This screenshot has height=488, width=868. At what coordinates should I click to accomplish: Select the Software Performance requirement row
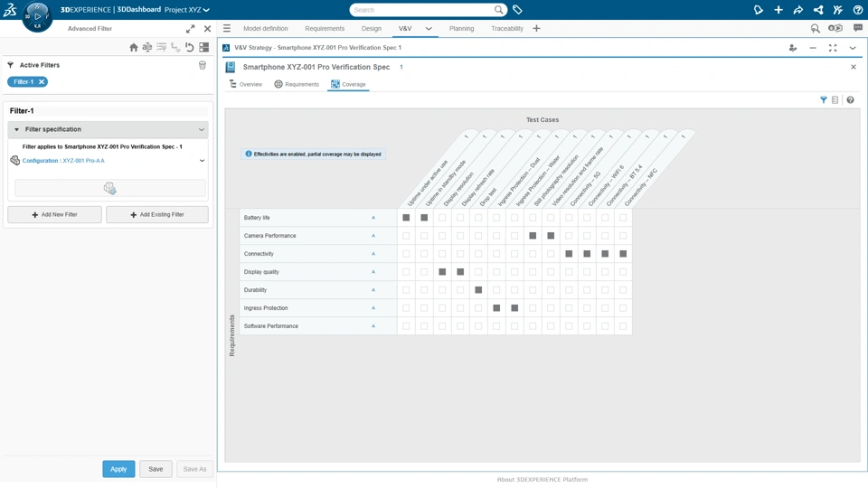[x=318, y=326]
